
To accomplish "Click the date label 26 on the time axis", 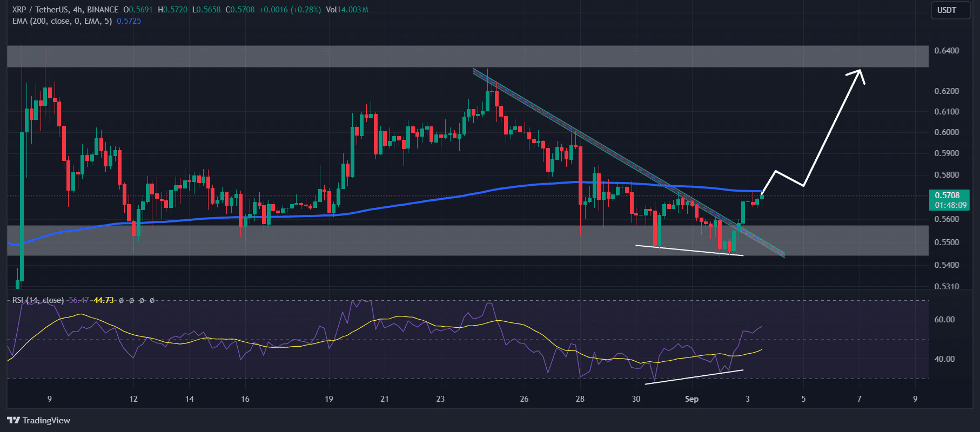I will pos(524,399).
